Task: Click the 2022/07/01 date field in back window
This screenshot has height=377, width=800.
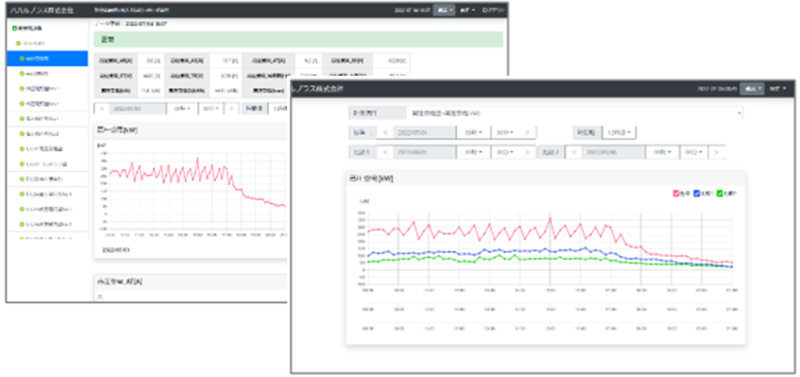Action: click(138, 108)
